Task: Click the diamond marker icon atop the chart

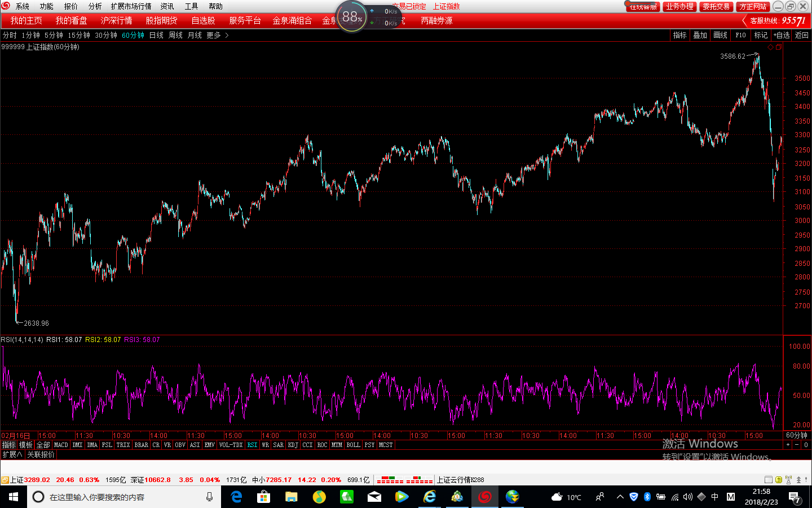Action: click(771, 47)
